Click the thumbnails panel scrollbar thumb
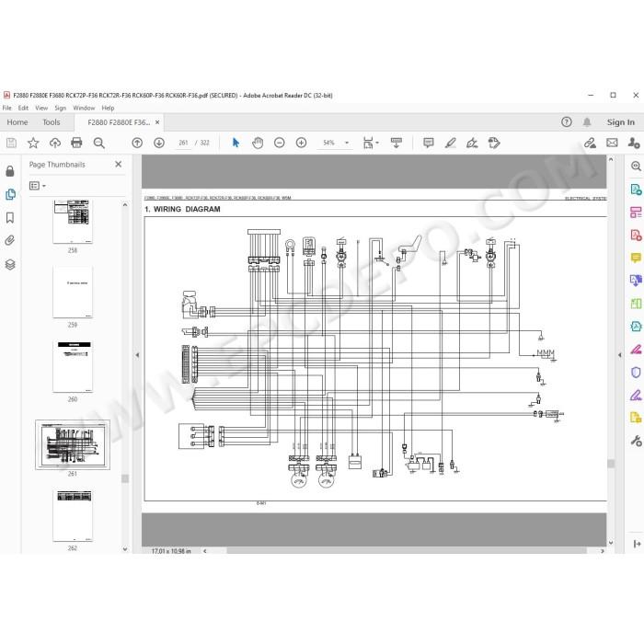The width and height of the screenshot is (644, 644). tap(125, 478)
